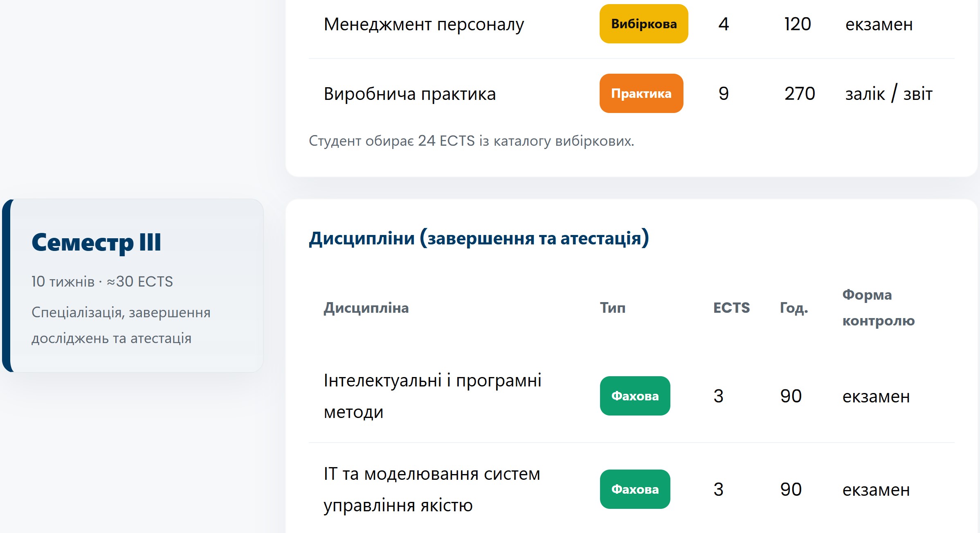The height and width of the screenshot is (533, 980).
Task: Click the Дисципліни (завершення та атестація) heading
Action: (479, 238)
